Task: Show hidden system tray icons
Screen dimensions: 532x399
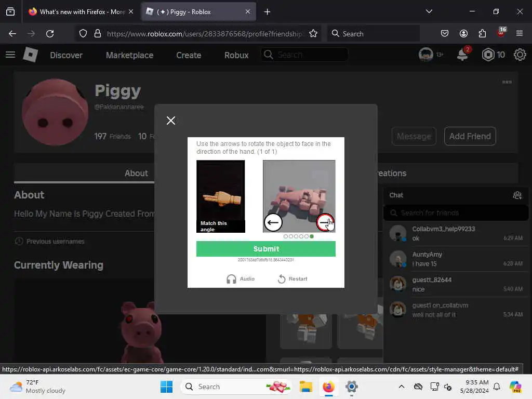Action: tap(402, 387)
